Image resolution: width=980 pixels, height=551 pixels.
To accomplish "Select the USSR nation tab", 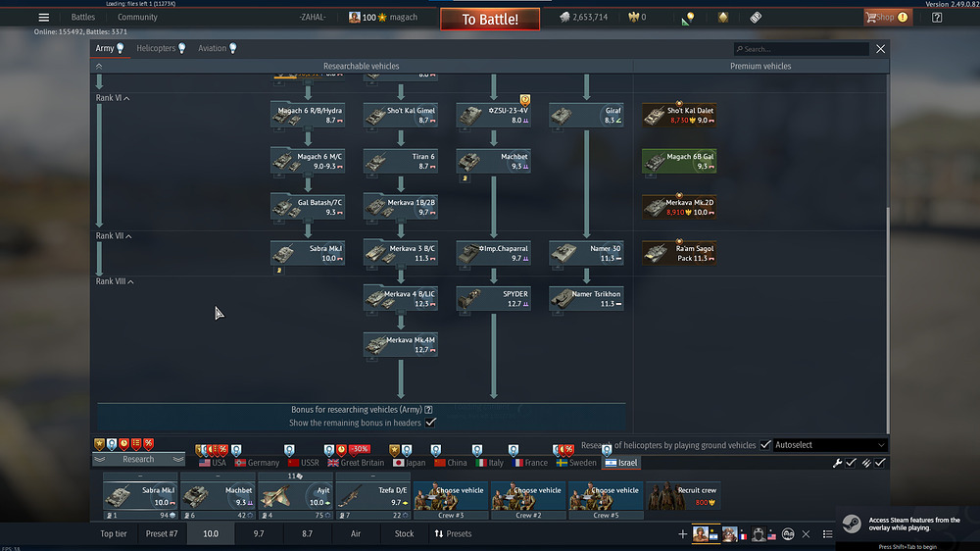I will pyautogui.click(x=303, y=463).
